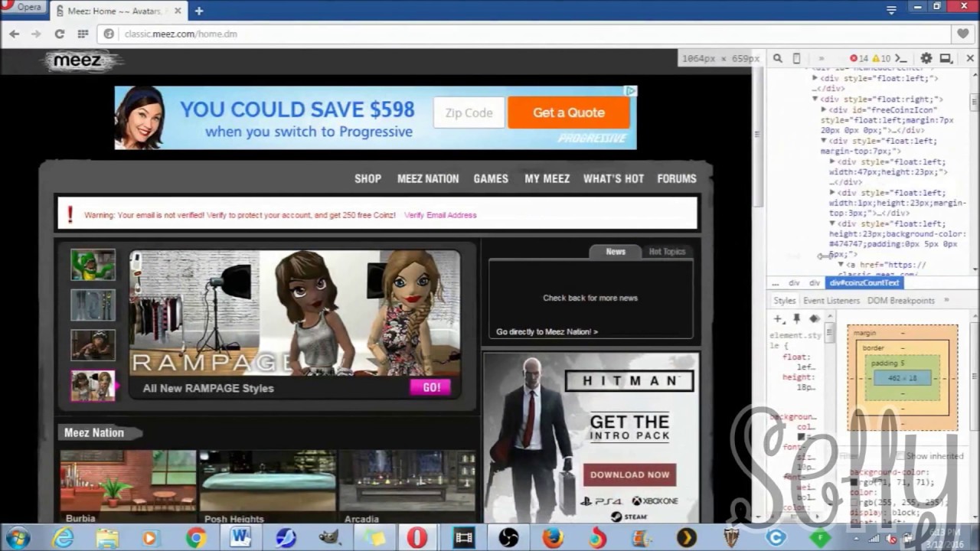Image resolution: width=980 pixels, height=551 pixels.
Task: Open the SHOP menu
Action: (367, 178)
